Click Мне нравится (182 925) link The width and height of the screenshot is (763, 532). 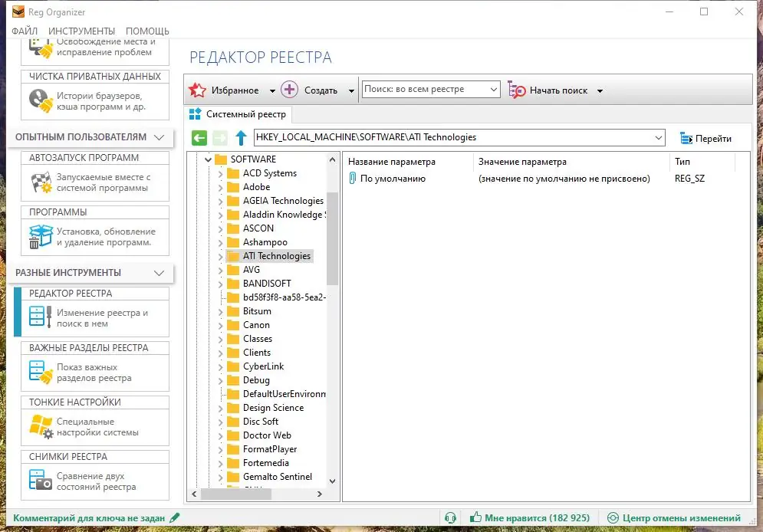[538, 518]
